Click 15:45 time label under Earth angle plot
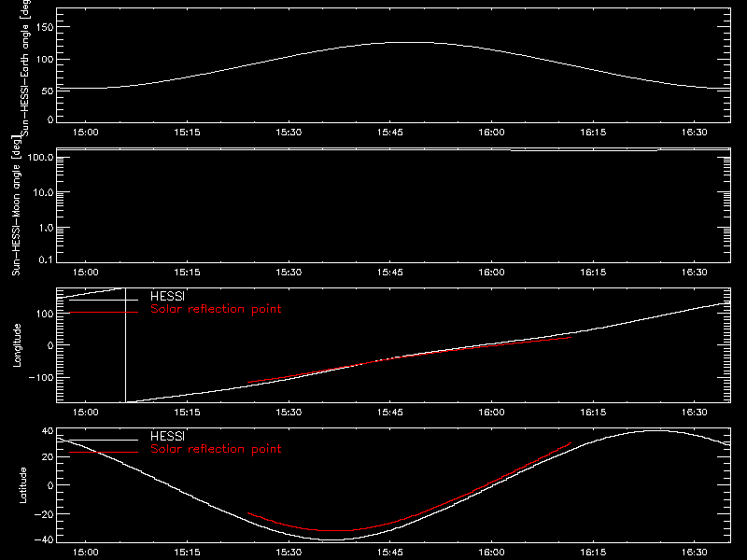The image size is (747, 560). coord(390,132)
